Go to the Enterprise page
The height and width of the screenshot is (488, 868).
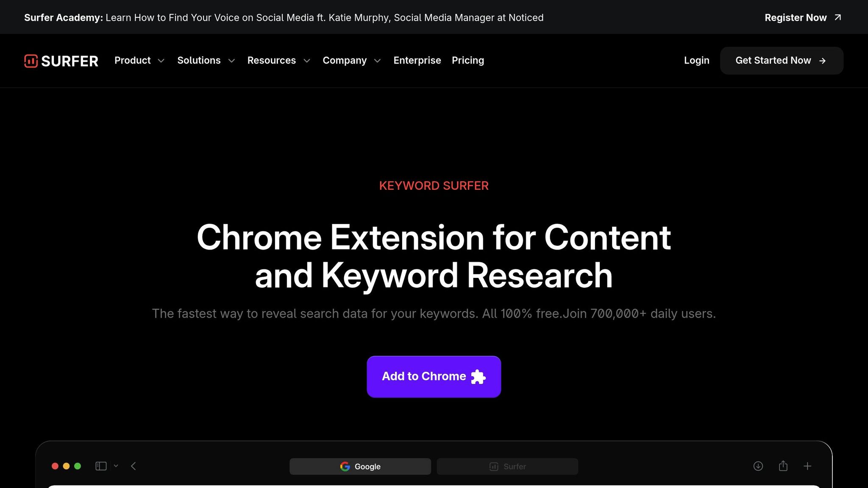pos(417,61)
